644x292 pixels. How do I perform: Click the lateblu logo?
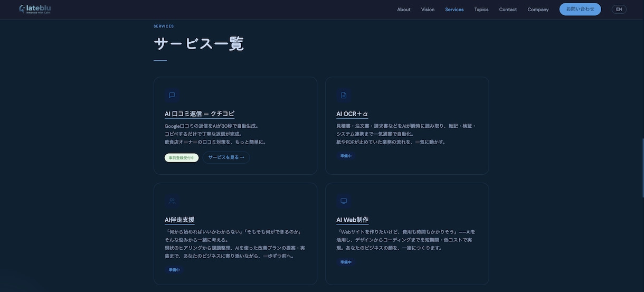pos(35,9)
